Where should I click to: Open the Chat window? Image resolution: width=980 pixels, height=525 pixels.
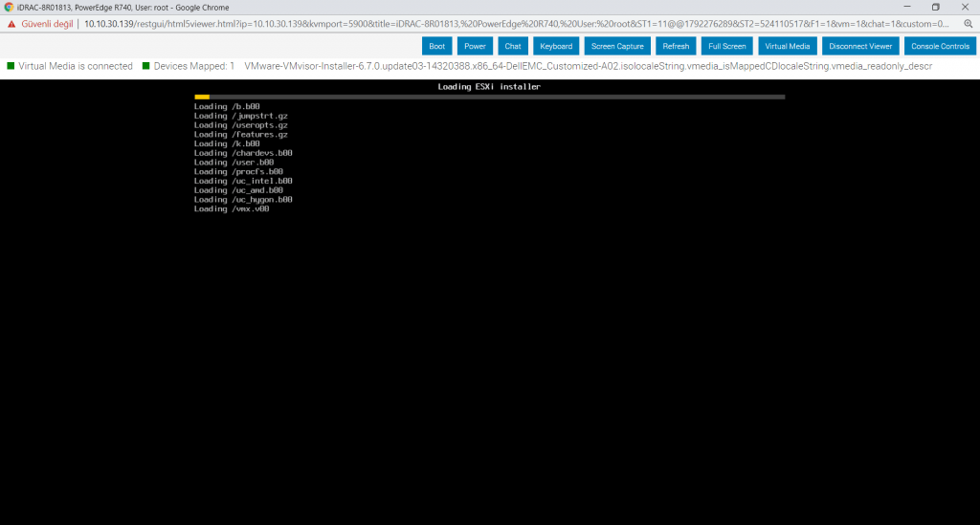[513, 46]
